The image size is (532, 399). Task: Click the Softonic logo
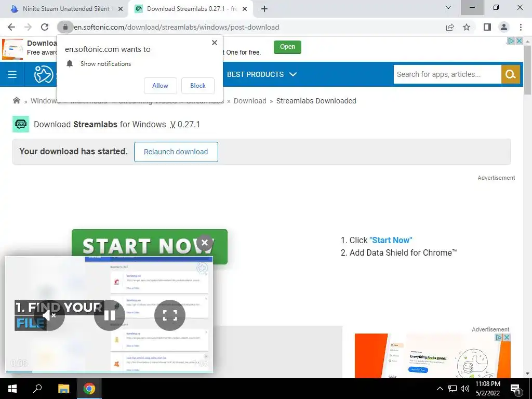coord(44,74)
